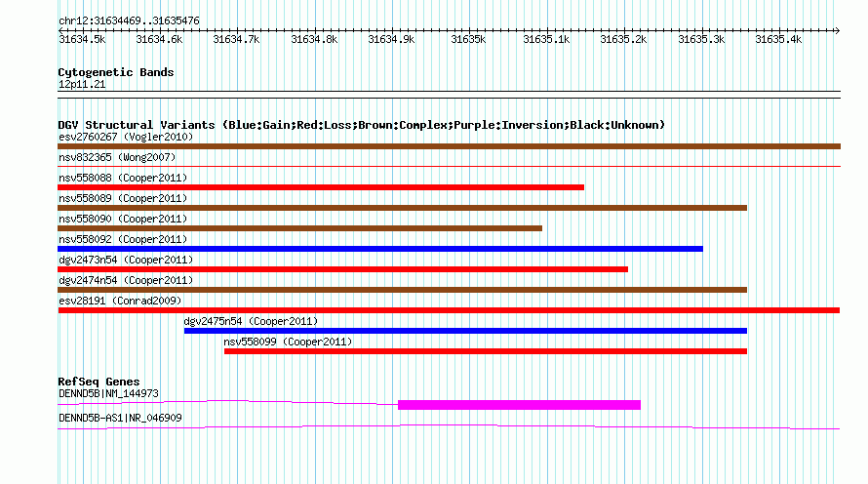Image resolution: width=868 pixels, height=484 pixels.
Task: Select the Cytogenetic Bands track heading
Action: tap(116, 72)
